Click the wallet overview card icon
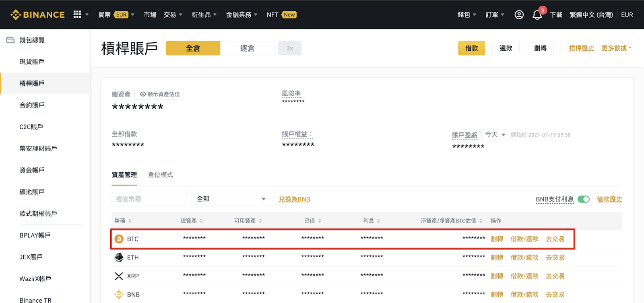This screenshot has width=644, height=303. pyautogui.click(x=10, y=40)
